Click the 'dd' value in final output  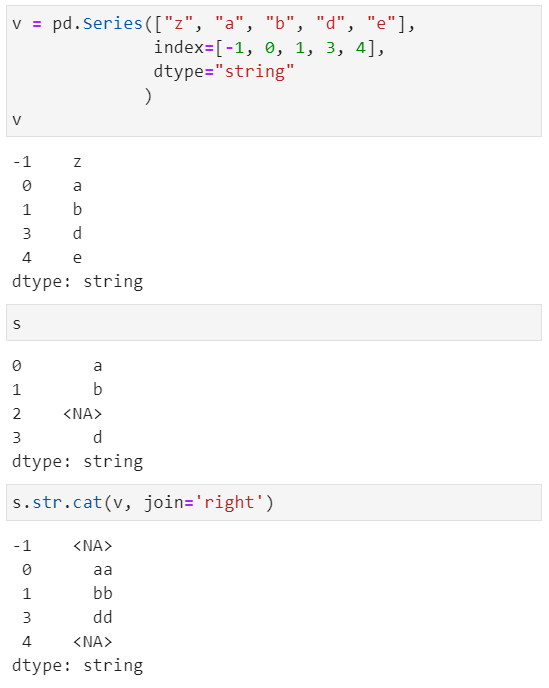[x=103, y=618]
